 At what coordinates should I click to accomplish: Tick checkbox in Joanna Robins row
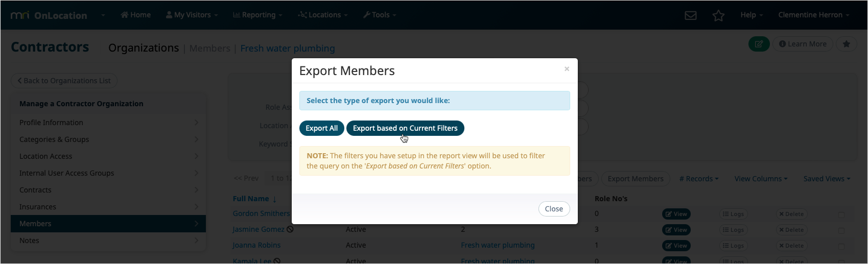pyautogui.click(x=841, y=247)
